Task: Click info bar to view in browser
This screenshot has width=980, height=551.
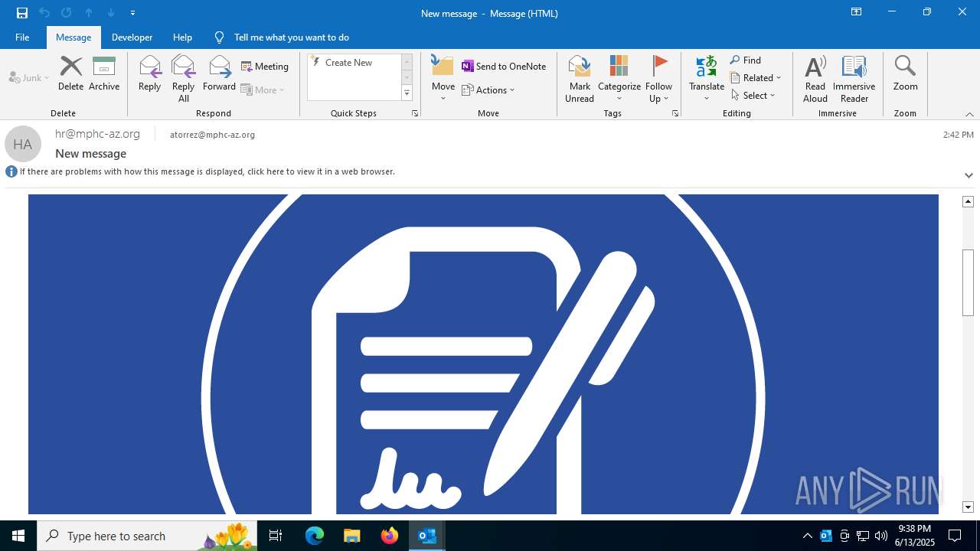Action: pos(207,171)
